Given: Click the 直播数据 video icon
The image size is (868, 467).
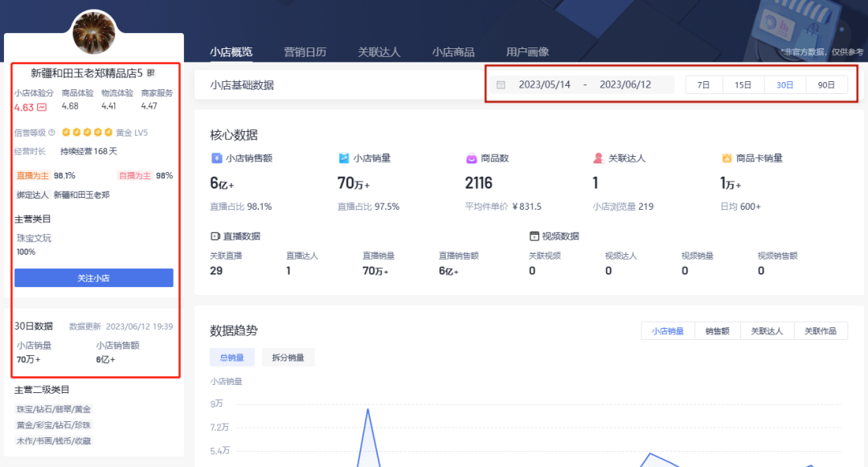Looking at the screenshot, I should (x=215, y=236).
